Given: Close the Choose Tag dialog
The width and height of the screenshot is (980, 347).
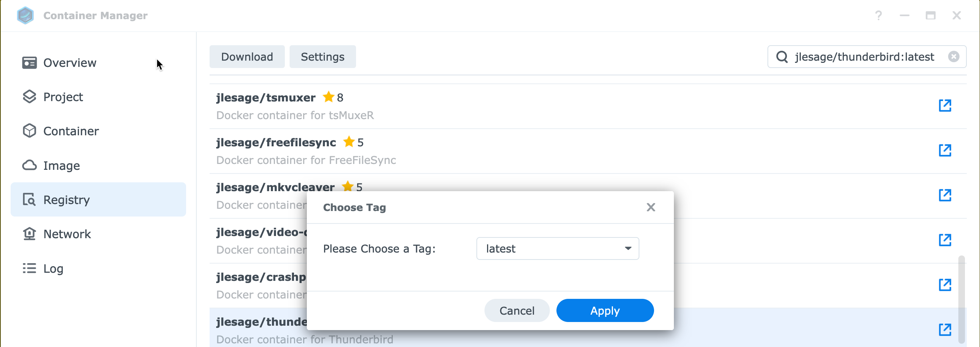Looking at the screenshot, I should coord(650,207).
